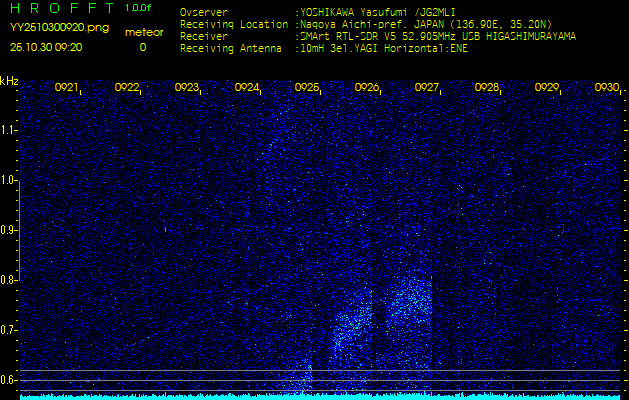629x400 pixels.
Task: Click the 0.6 kHz axis label
Action: (8, 380)
